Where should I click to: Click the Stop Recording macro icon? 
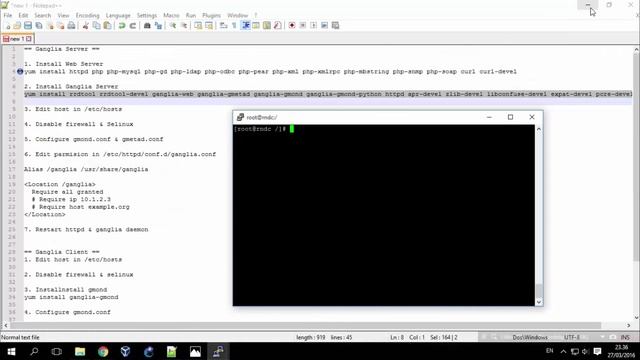303,26
